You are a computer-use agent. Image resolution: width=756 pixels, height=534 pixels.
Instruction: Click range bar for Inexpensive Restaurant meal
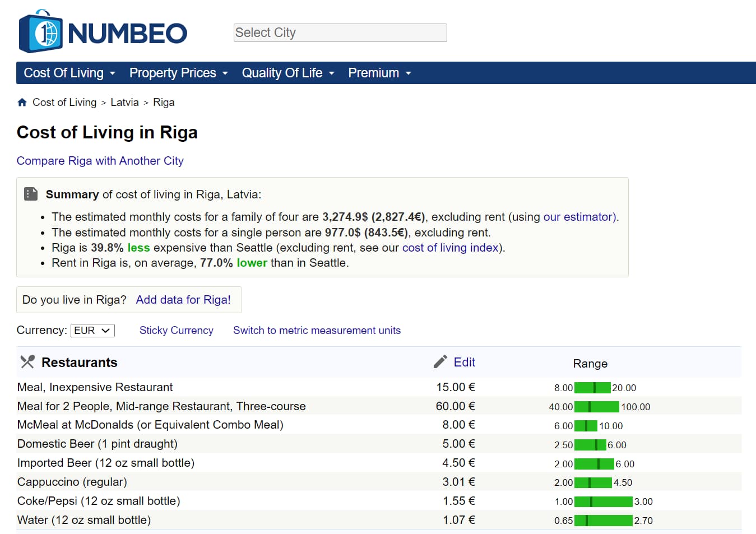click(592, 388)
